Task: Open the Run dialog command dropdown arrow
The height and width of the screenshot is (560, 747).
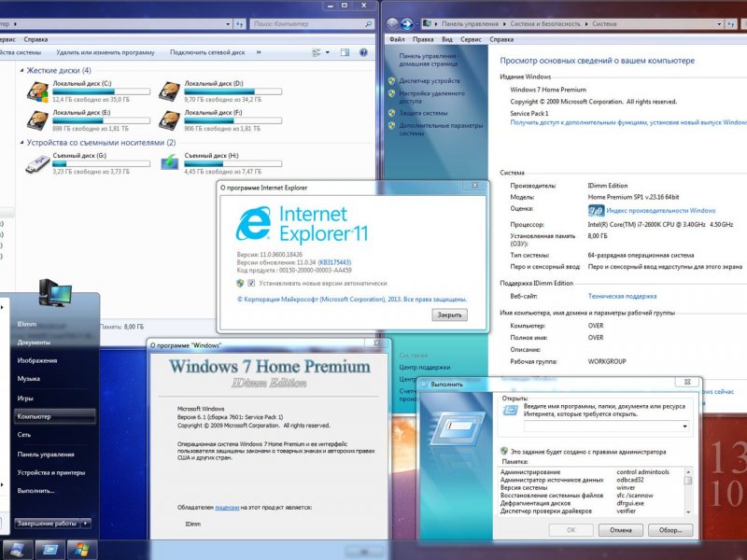Action: 684,427
